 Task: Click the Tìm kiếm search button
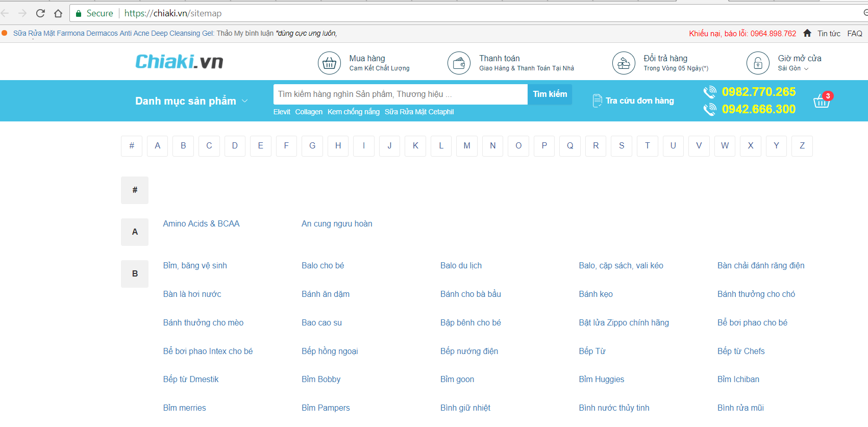pyautogui.click(x=550, y=94)
